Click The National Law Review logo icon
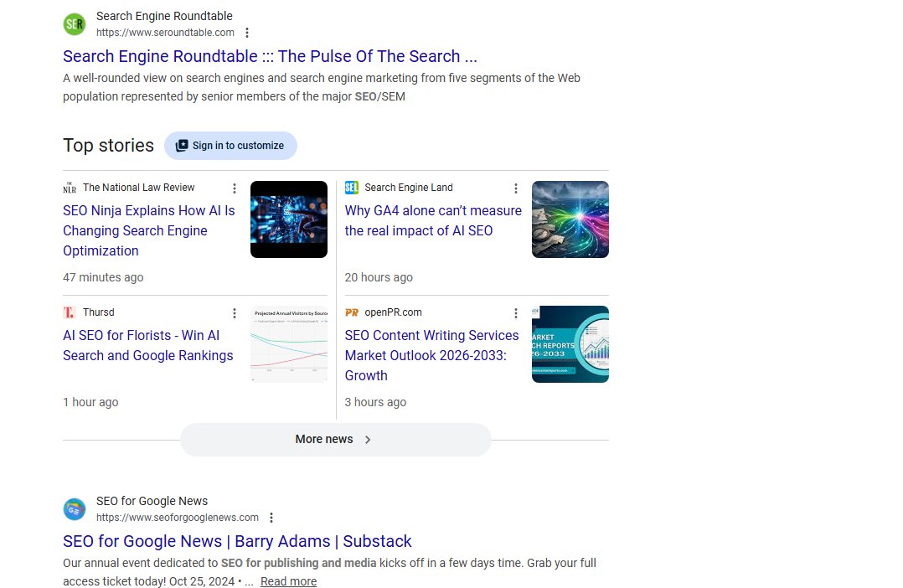Image resolution: width=903 pixels, height=588 pixels. tap(70, 188)
